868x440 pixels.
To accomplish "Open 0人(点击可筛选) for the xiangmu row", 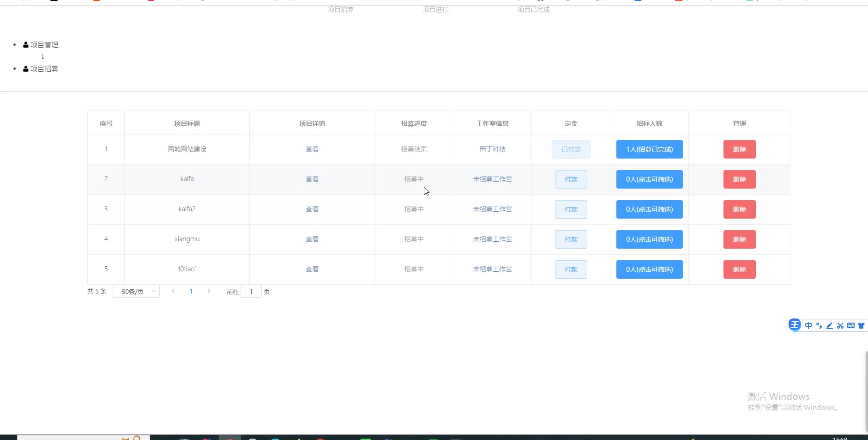I will point(650,239).
